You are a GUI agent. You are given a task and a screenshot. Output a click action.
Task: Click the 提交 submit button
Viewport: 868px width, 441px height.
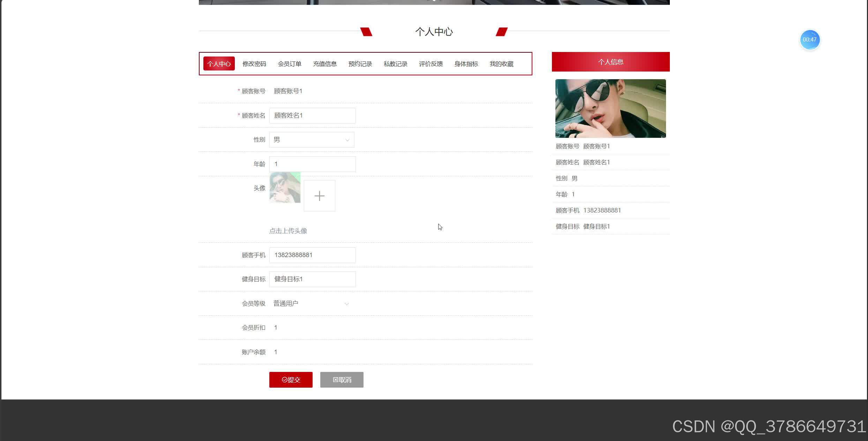pos(291,380)
